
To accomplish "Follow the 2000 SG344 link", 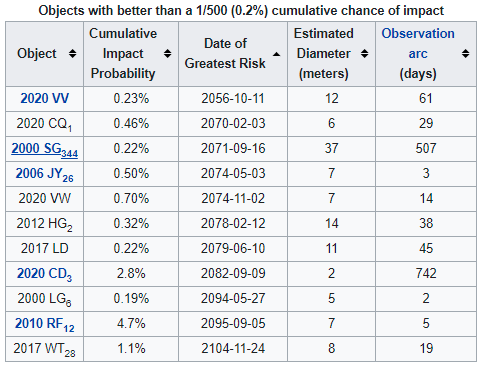I will (45, 149).
